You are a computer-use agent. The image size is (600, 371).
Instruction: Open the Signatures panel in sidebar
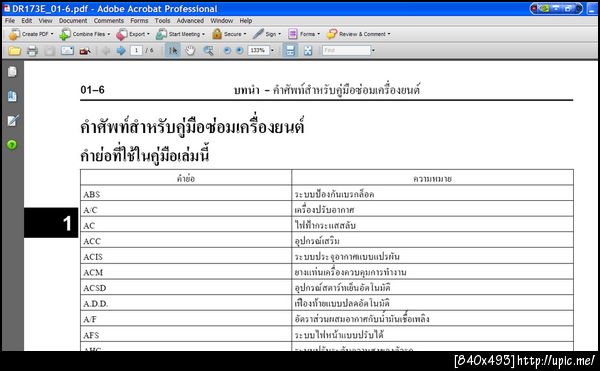pyautogui.click(x=12, y=120)
